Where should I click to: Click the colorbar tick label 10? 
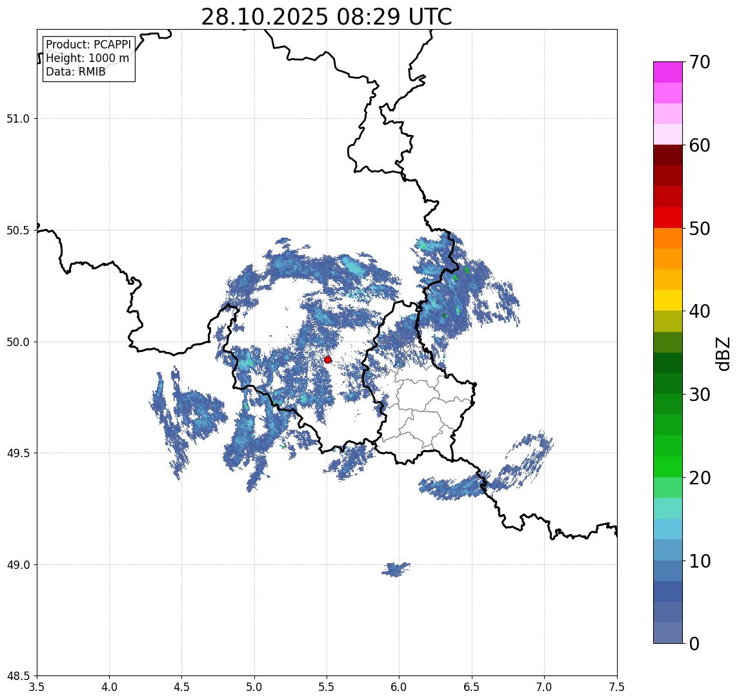click(700, 561)
